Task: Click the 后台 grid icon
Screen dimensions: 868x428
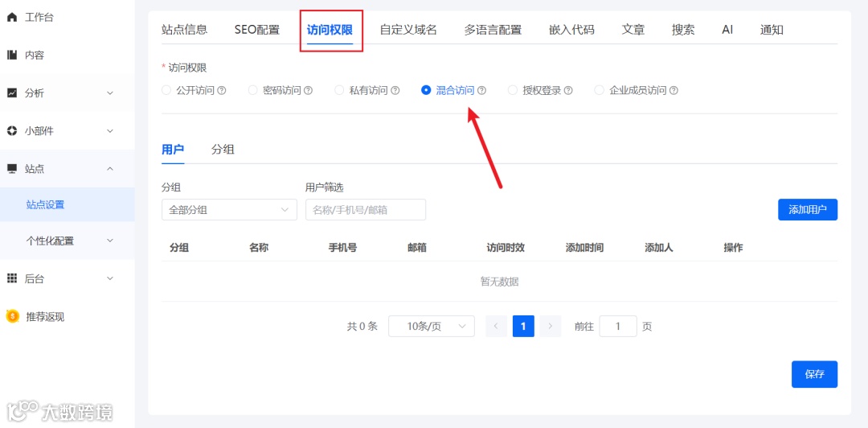Action: point(11,278)
